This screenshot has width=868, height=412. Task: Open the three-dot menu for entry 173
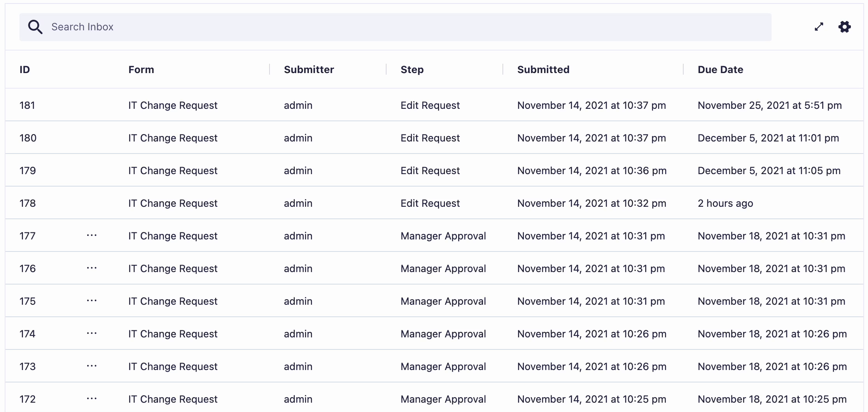[92, 366]
